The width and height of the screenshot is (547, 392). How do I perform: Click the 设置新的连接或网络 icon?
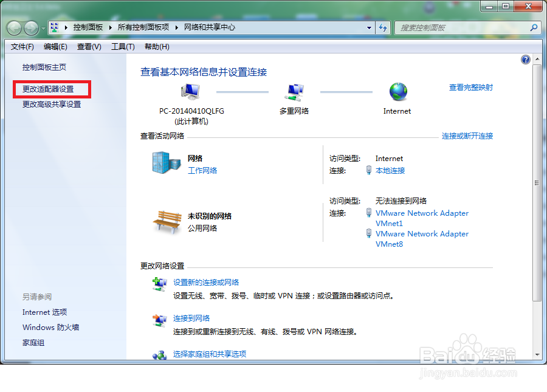tap(160, 284)
